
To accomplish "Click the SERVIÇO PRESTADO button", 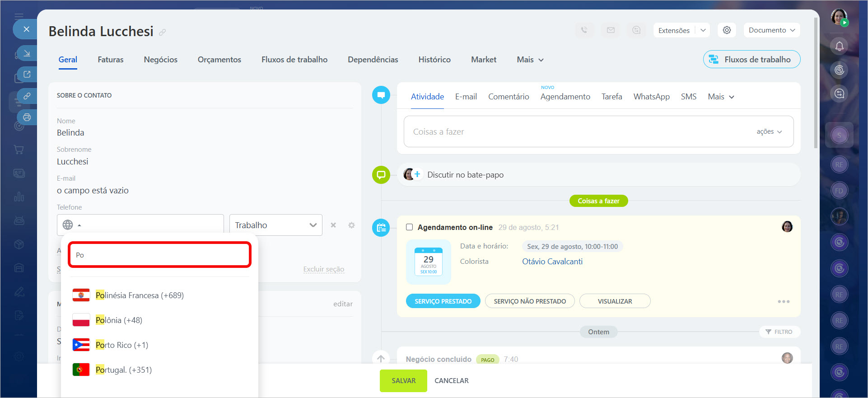I will pyautogui.click(x=443, y=301).
